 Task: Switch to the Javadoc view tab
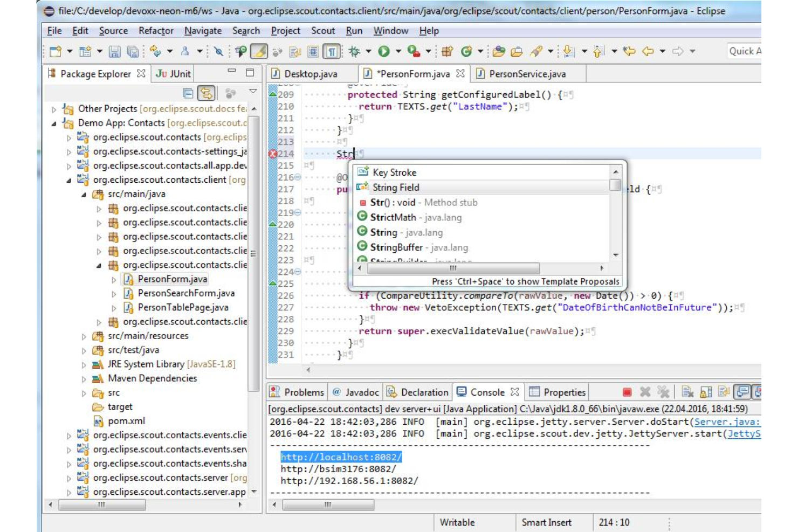point(355,392)
